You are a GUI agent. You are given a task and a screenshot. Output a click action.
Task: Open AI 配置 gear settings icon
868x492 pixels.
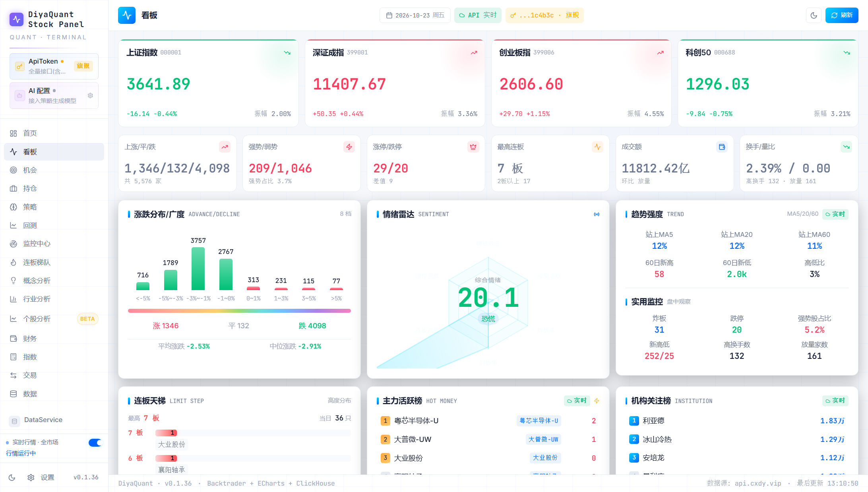(x=90, y=95)
